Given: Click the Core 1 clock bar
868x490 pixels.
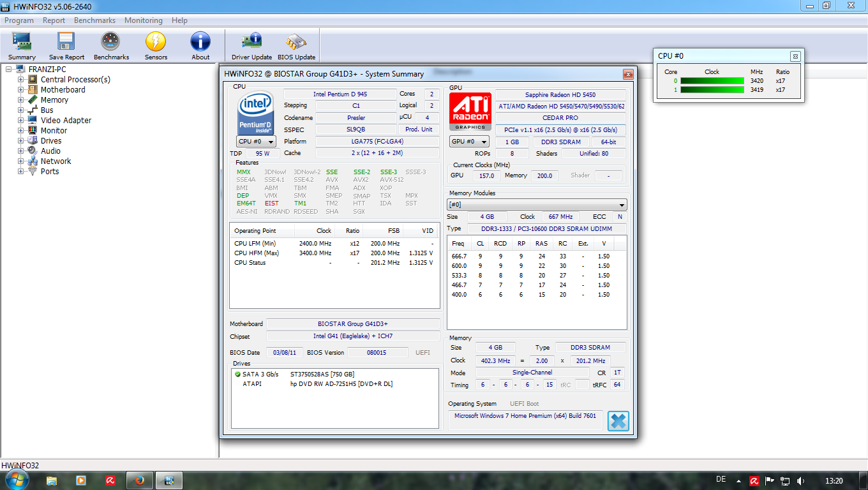Looking at the screenshot, I should [712, 90].
